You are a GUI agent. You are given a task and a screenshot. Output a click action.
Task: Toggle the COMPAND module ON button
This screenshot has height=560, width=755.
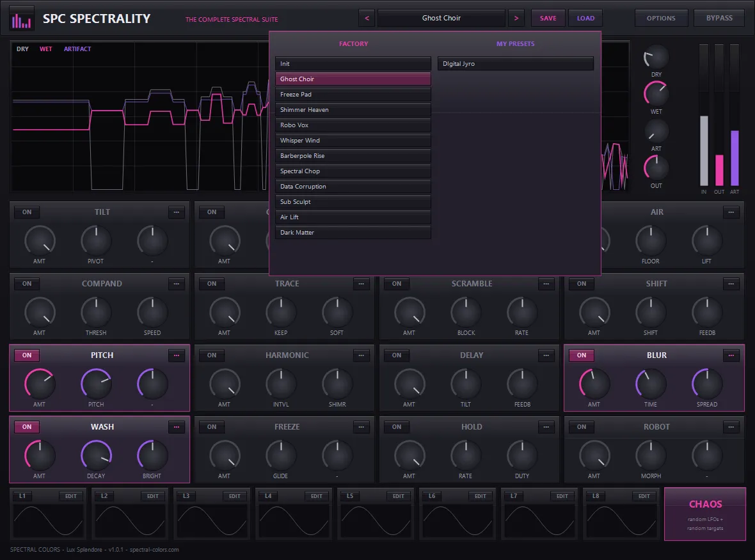[27, 284]
